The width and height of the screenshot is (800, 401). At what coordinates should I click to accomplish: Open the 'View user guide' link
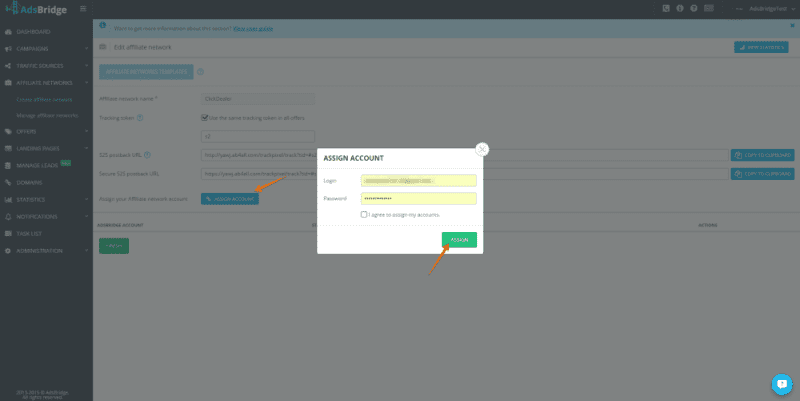click(x=253, y=29)
